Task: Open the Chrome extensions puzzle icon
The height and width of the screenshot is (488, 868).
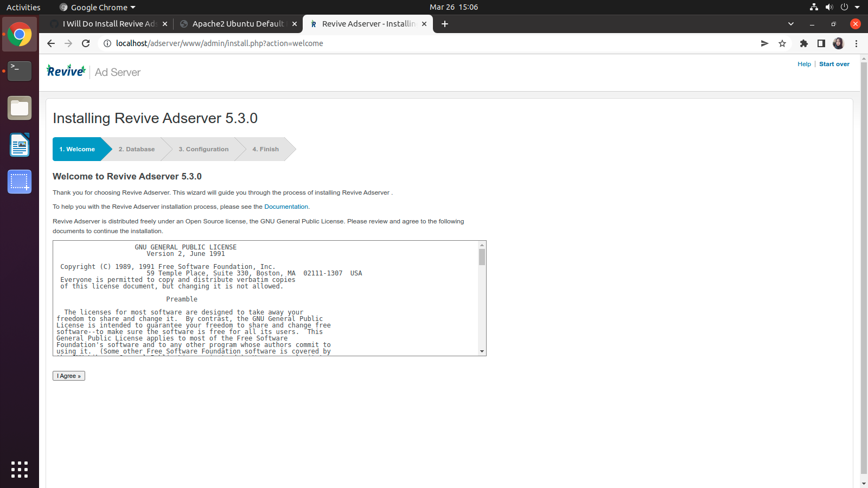Action: tap(804, 43)
